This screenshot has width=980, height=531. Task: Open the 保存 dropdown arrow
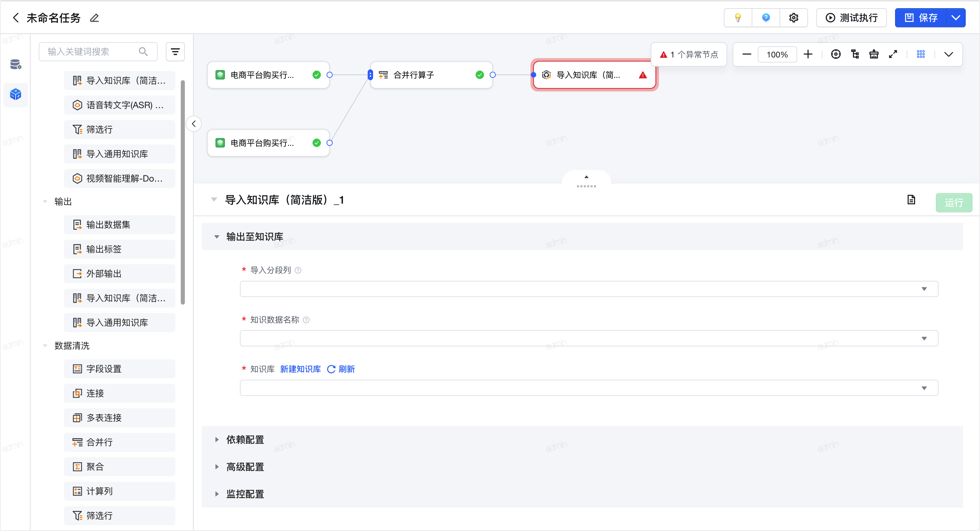[x=956, y=18]
